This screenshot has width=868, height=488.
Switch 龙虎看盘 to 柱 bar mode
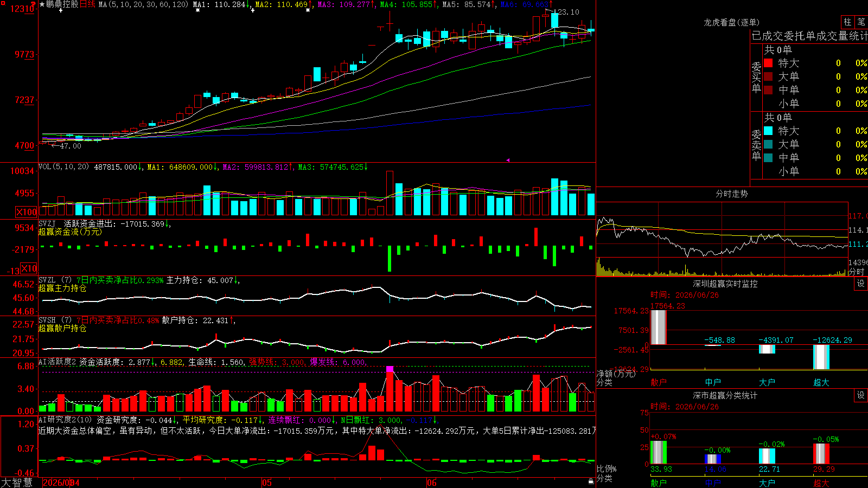point(847,22)
